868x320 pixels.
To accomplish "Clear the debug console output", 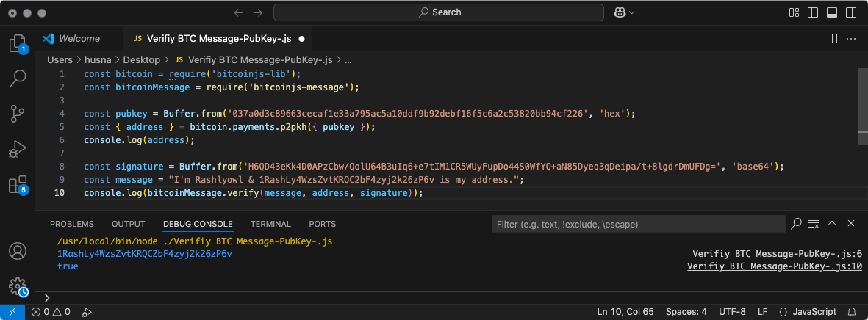I will (x=813, y=224).
